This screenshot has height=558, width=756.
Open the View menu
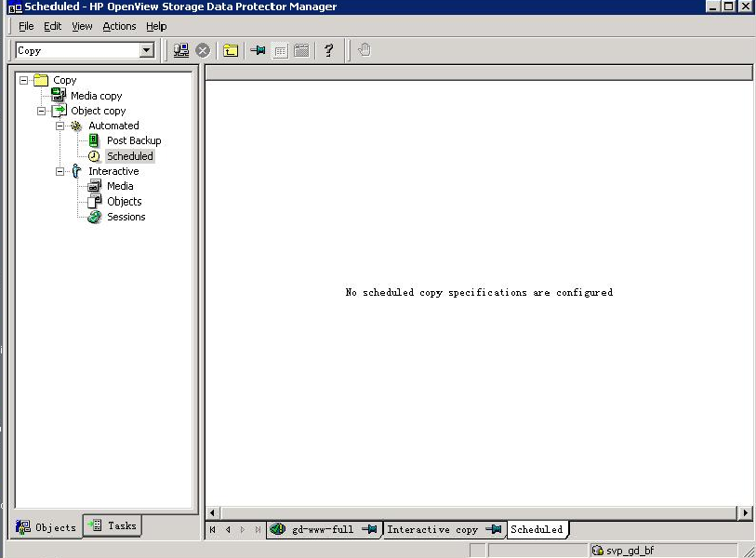[82, 26]
